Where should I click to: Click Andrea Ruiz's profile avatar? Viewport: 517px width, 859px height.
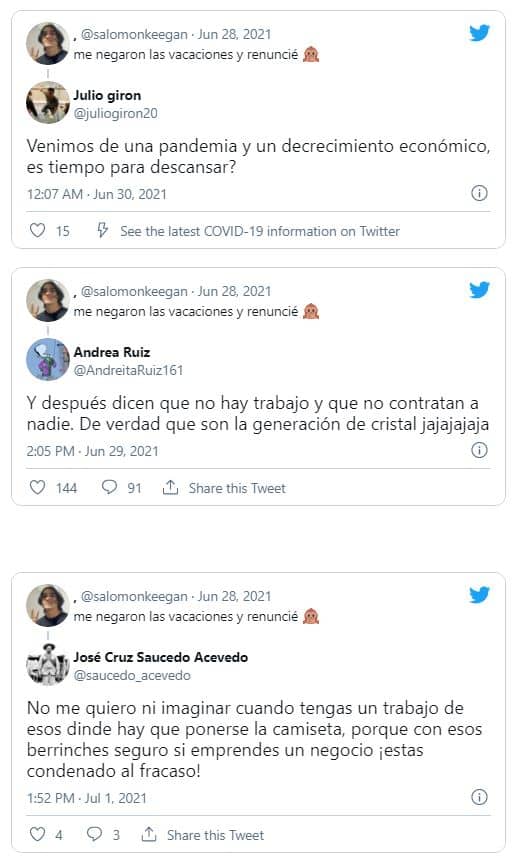48,359
